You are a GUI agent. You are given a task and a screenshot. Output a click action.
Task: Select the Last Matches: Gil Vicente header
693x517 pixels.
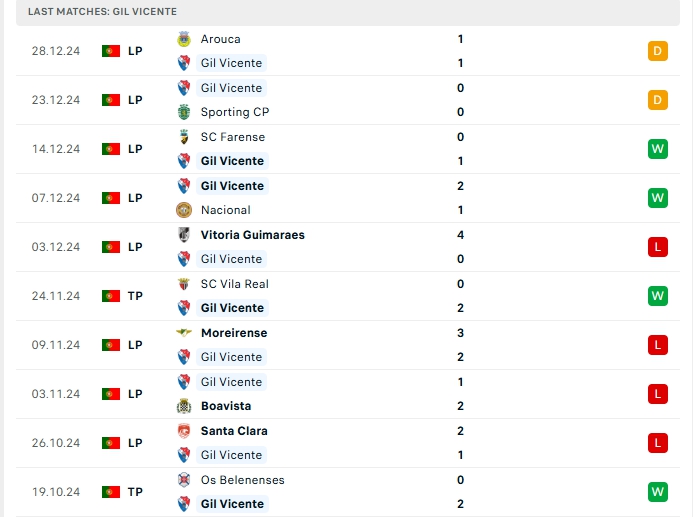tap(103, 11)
